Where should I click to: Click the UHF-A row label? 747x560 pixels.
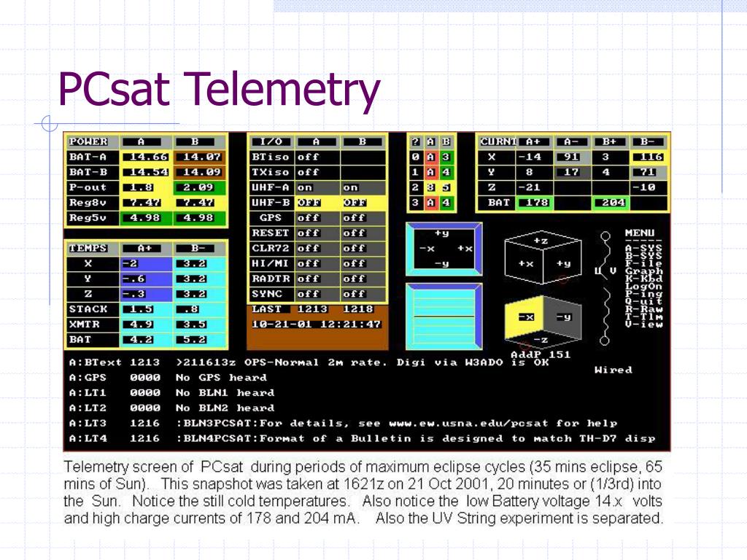(x=271, y=187)
